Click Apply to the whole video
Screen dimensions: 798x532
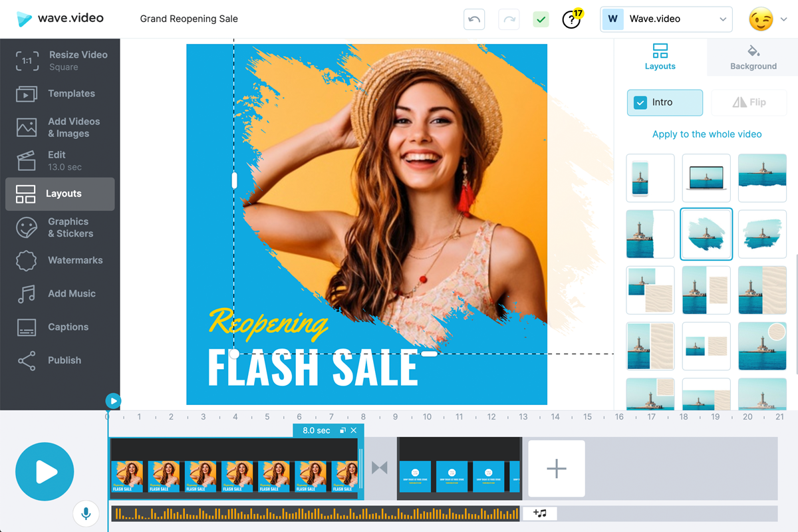(x=707, y=134)
